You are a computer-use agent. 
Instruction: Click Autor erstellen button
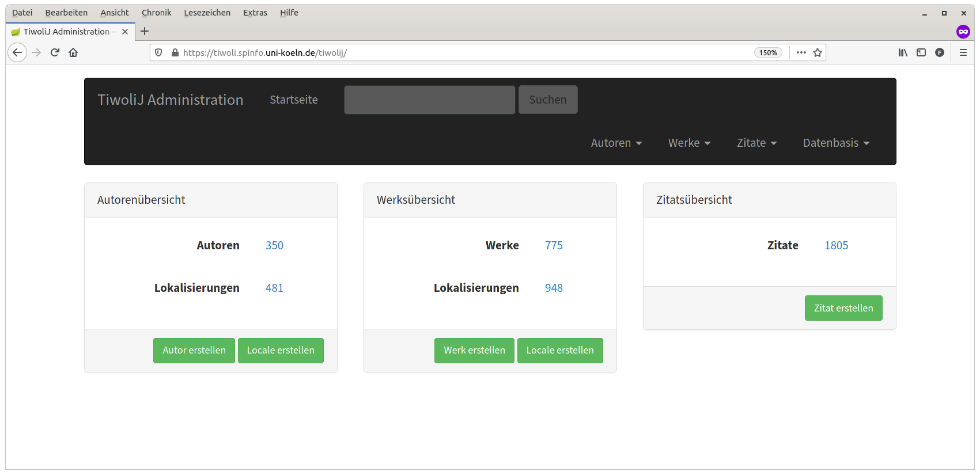pos(194,350)
